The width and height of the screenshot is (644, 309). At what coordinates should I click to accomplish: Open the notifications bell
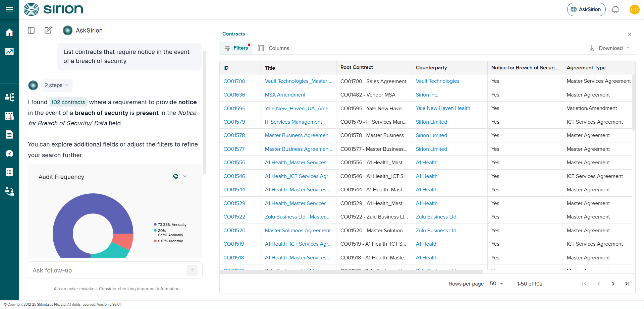pos(615,10)
